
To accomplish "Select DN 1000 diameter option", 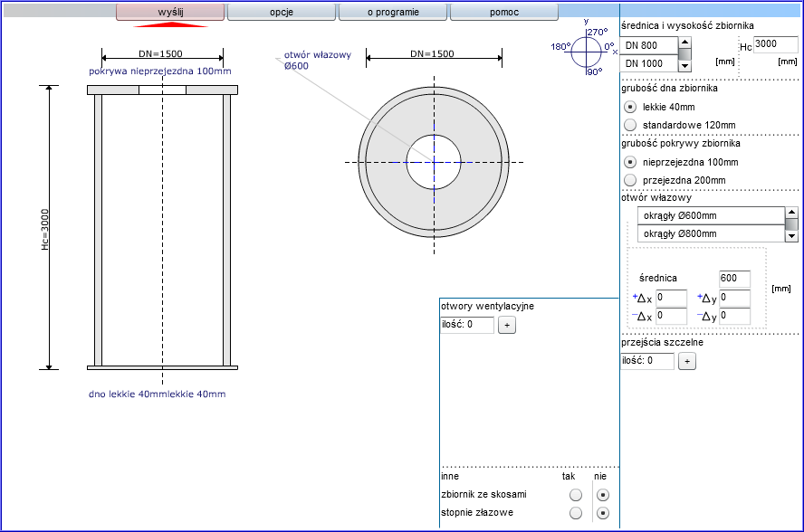I will coord(648,63).
